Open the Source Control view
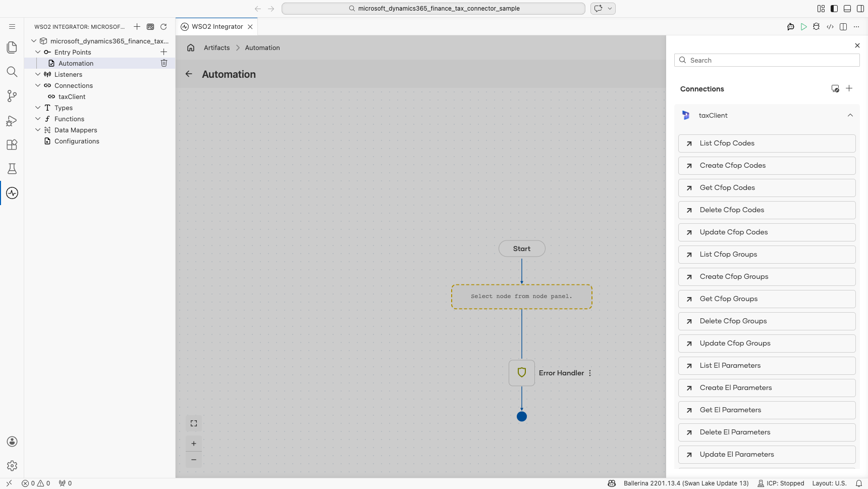 12,96
